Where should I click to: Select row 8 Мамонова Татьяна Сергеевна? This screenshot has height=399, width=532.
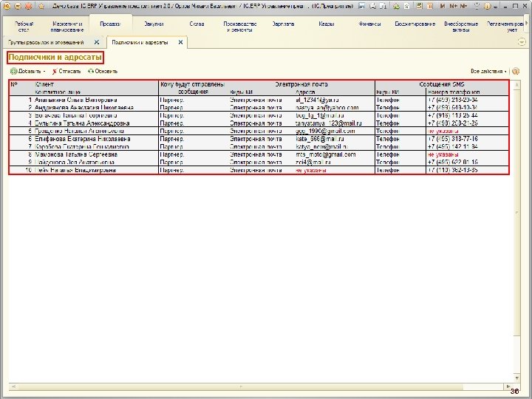point(259,154)
